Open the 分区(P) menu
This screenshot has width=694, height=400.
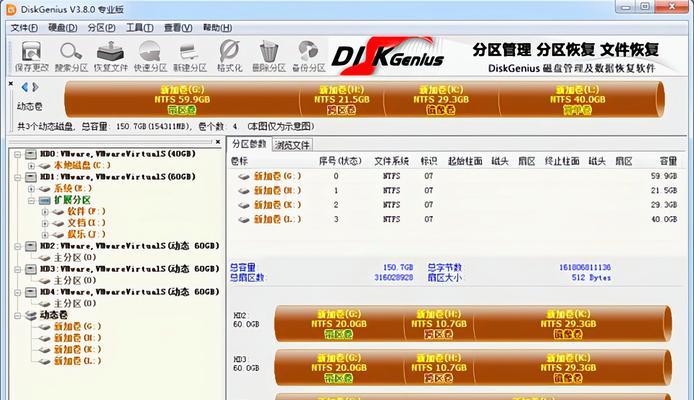tap(101, 28)
